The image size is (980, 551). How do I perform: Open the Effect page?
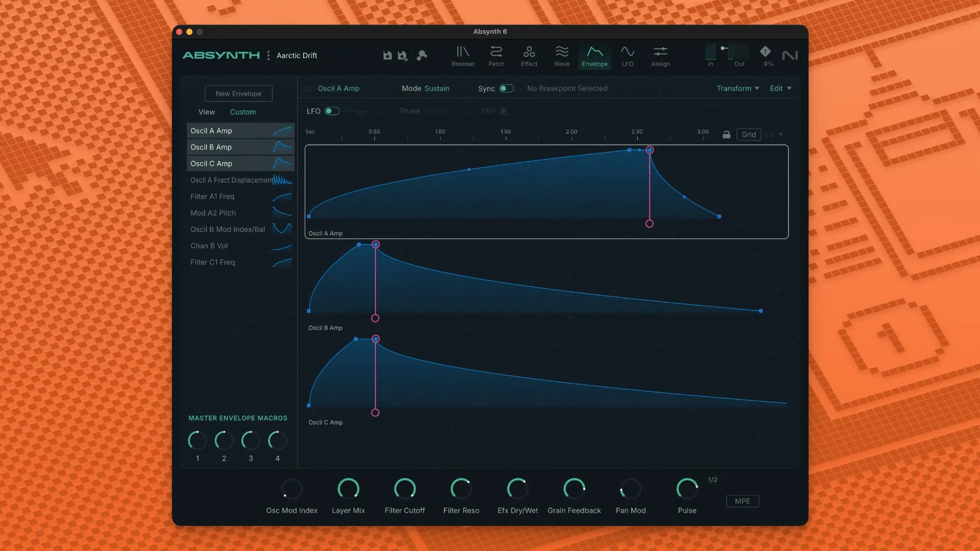pyautogui.click(x=529, y=56)
